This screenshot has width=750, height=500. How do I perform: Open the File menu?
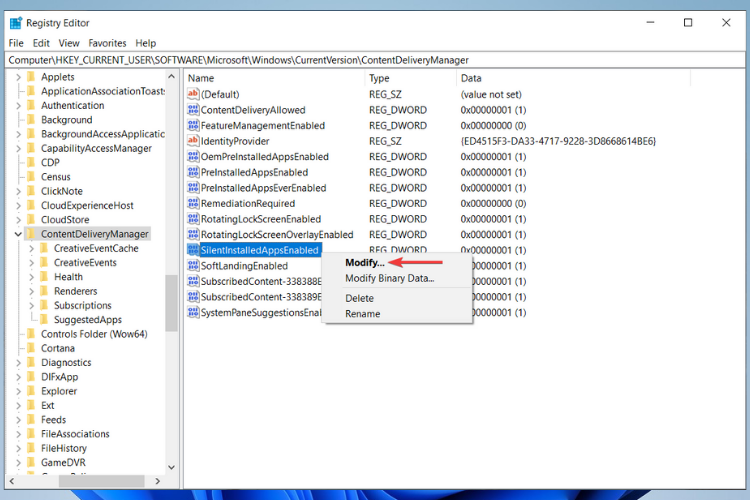pyautogui.click(x=16, y=43)
